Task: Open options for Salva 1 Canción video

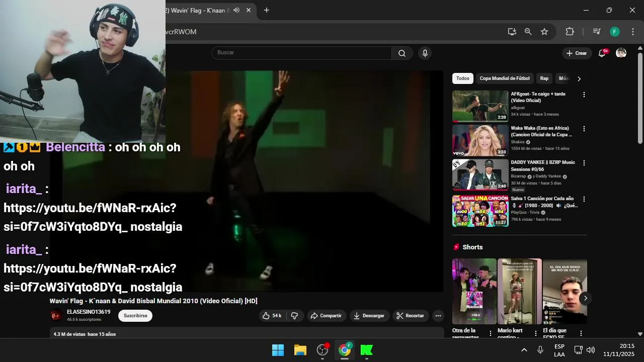Action: 584,199
